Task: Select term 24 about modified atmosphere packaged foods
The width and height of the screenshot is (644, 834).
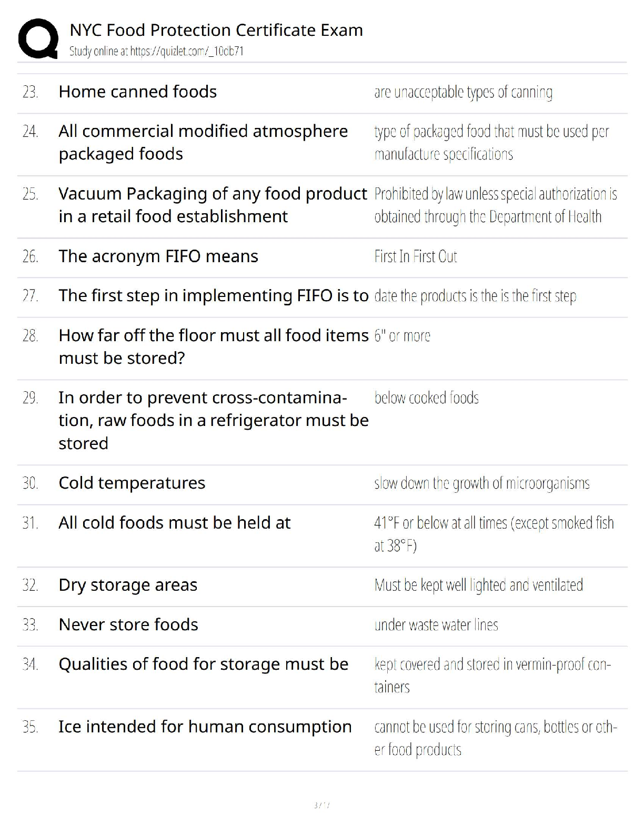Action: (x=203, y=142)
